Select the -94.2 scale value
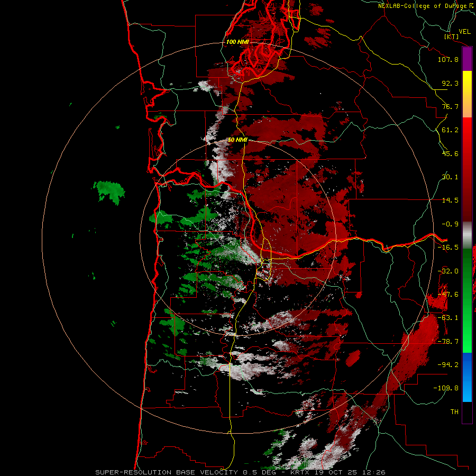 pos(448,365)
